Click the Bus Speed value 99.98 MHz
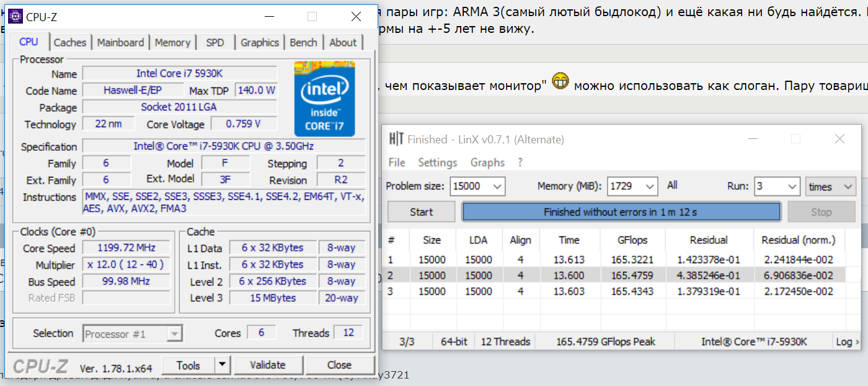Viewport: 868px width, 386px height. (126, 282)
